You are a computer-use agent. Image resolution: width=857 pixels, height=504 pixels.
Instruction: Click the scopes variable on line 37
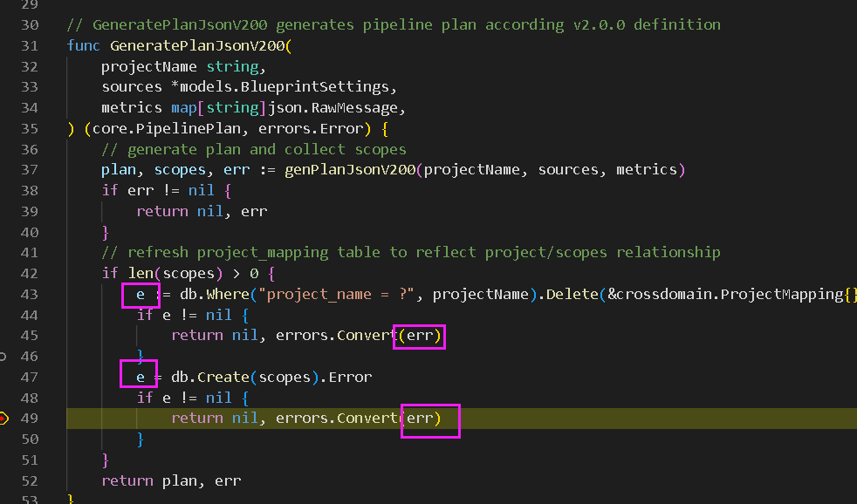click(x=180, y=170)
